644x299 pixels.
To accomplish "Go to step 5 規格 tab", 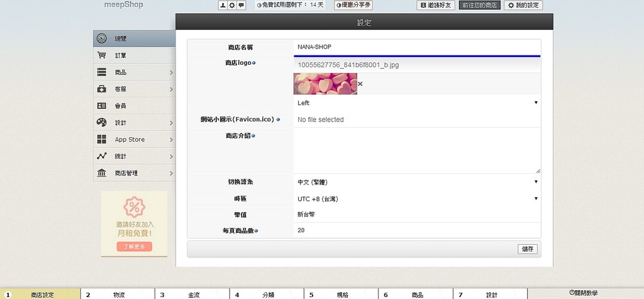I will pos(341,294).
